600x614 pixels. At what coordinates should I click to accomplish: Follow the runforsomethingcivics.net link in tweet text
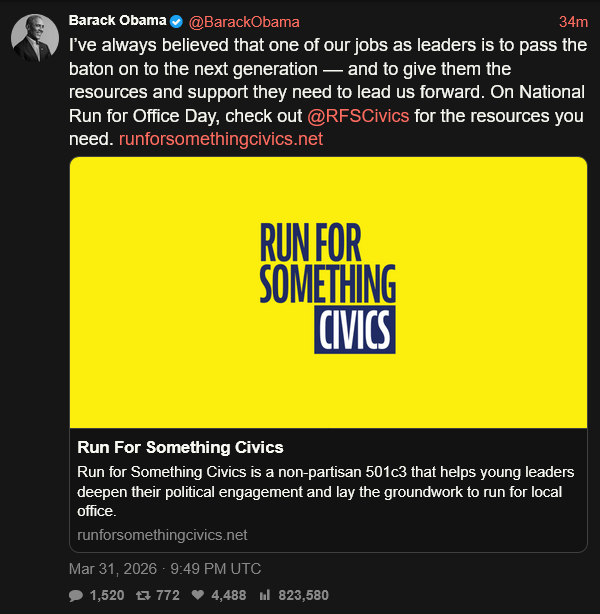(x=221, y=139)
